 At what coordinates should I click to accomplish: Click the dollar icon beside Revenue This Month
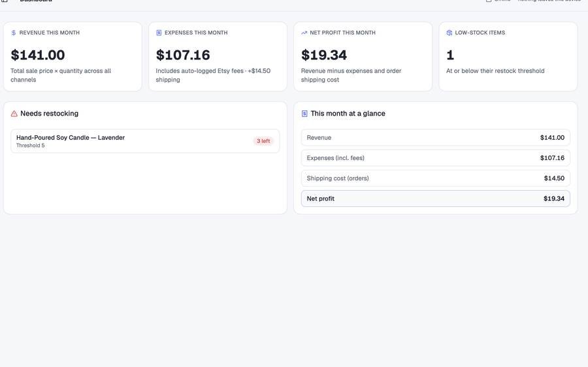click(x=14, y=33)
